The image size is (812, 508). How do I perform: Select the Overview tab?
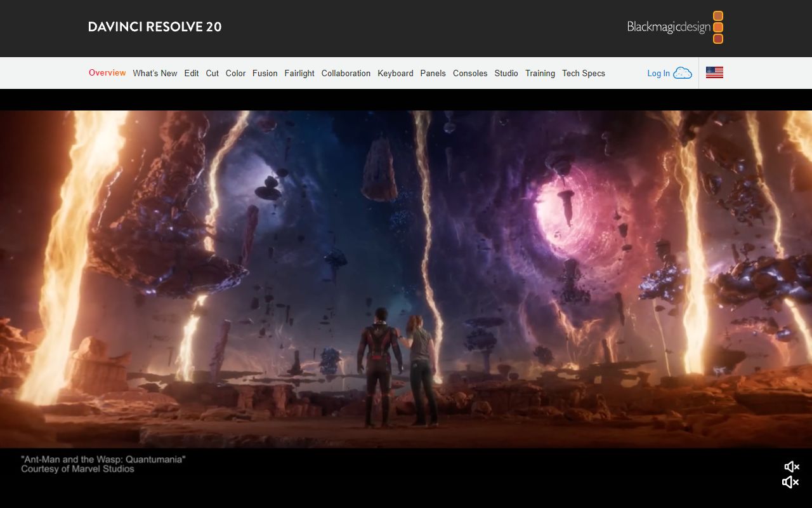point(107,73)
